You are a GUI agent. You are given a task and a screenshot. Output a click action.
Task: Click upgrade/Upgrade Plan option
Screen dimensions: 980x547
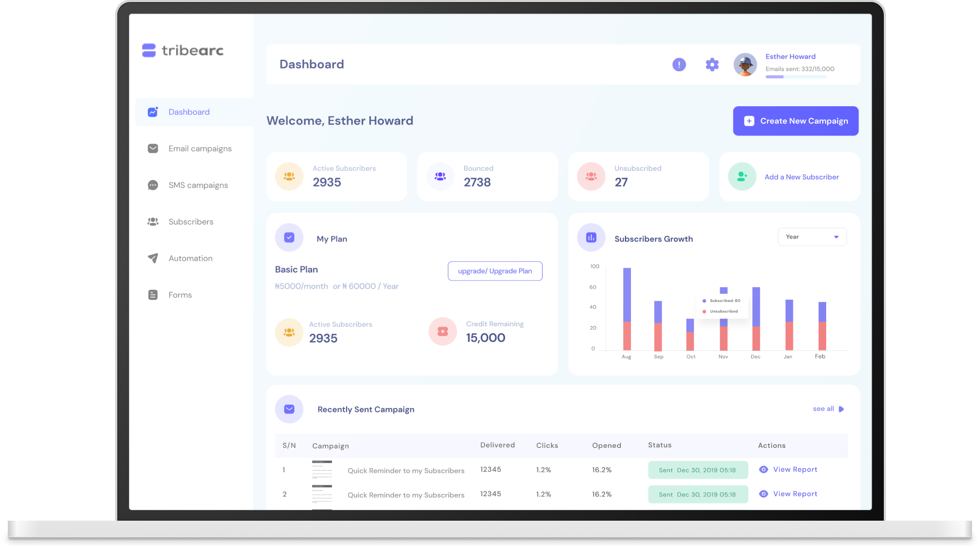pos(495,270)
